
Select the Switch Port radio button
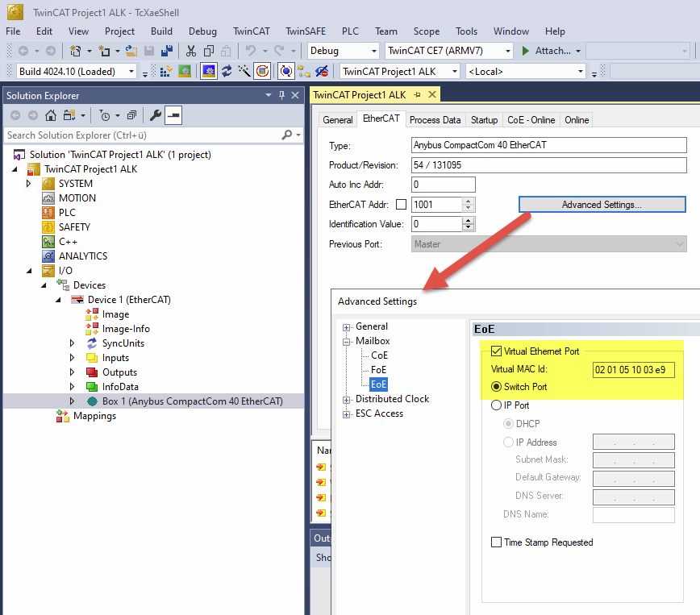(x=496, y=387)
